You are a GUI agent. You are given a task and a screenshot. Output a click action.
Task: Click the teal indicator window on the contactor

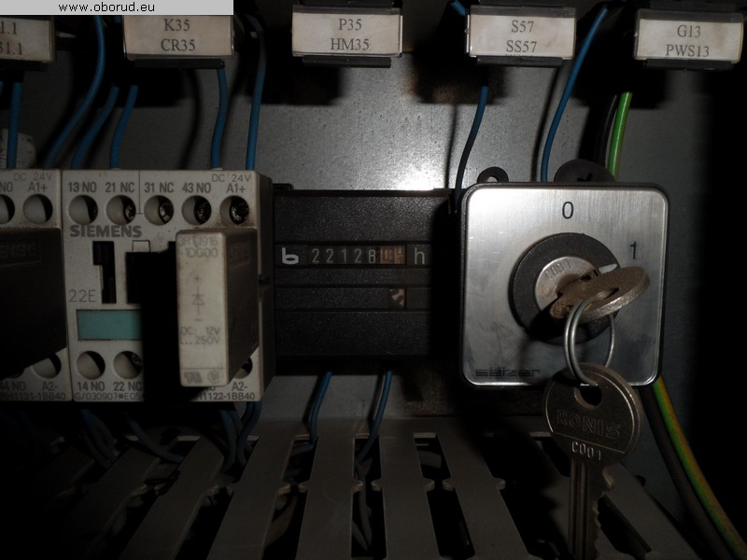(x=109, y=325)
